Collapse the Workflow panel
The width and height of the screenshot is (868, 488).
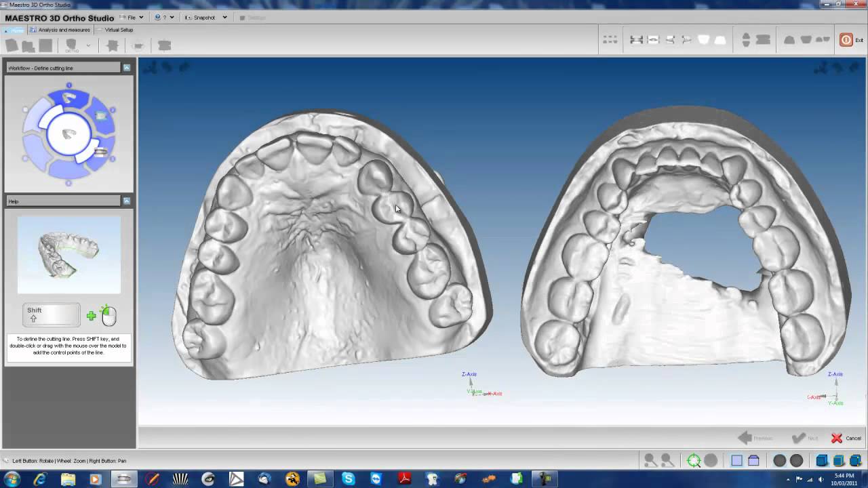click(x=126, y=68)
